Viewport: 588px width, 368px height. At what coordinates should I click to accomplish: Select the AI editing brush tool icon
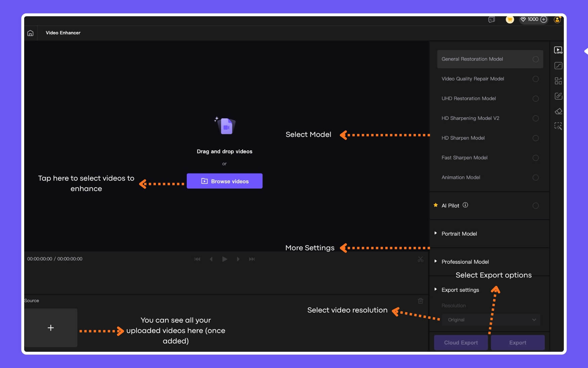[558, 96]
